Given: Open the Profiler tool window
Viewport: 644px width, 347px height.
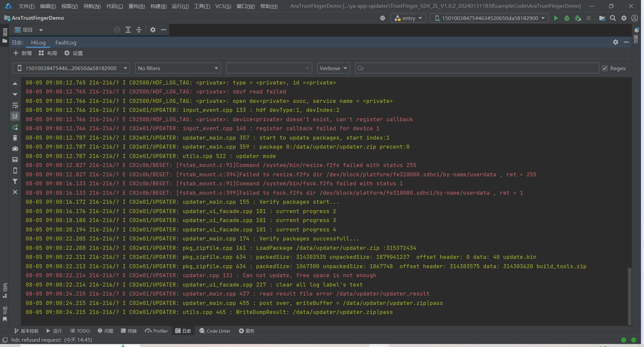Looking at the screenshot, I should (157, 331).
